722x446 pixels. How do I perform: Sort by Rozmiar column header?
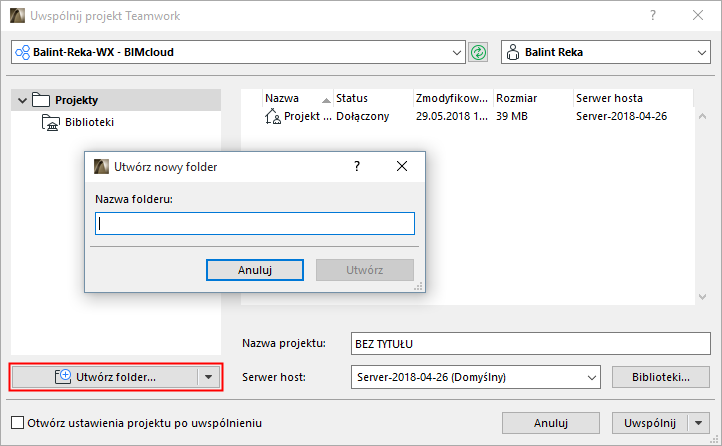click(x=533, y=98)
